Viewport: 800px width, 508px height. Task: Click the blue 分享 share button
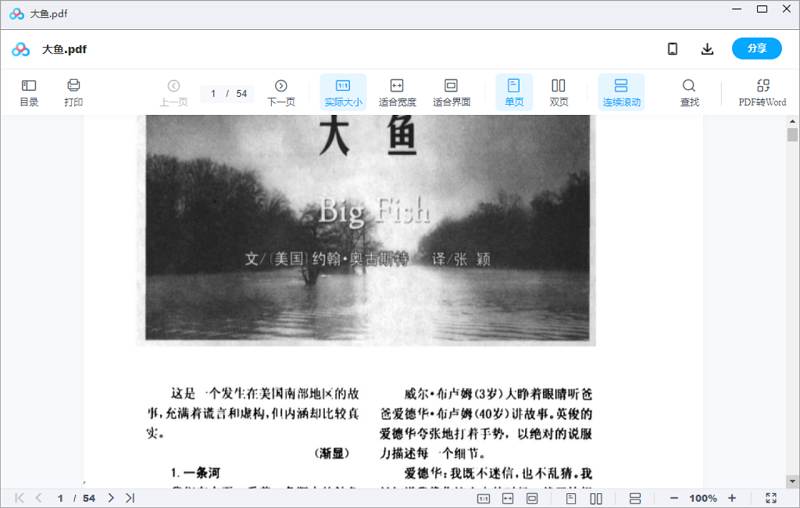tap(756, 49)
